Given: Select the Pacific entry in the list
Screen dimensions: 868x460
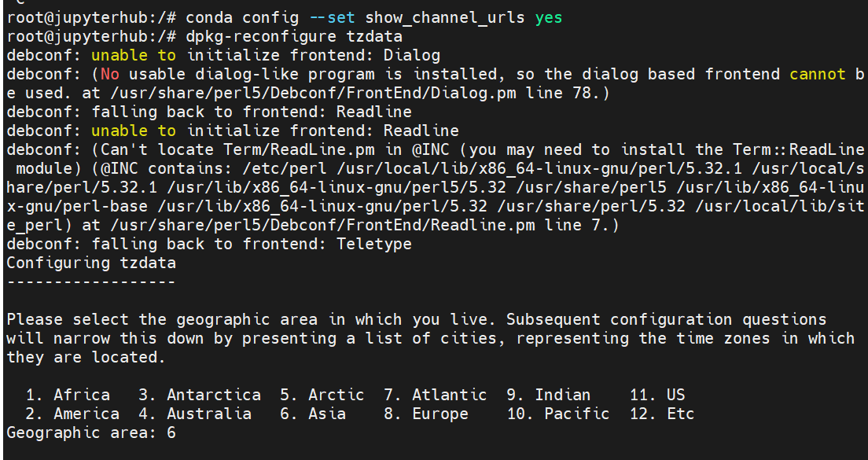Looking at the screenshot, I should tap(576, 414).
